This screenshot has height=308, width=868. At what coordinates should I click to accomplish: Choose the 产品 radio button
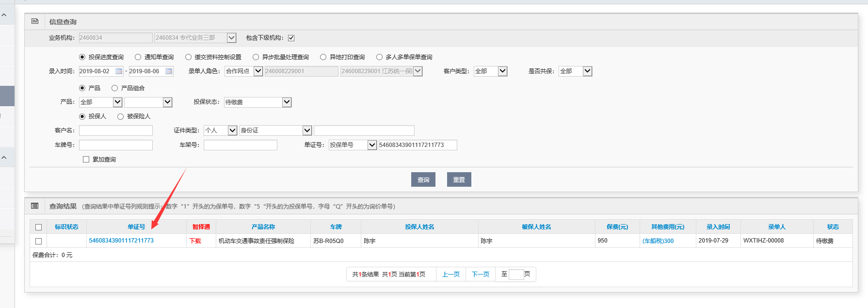click(82, 88)
